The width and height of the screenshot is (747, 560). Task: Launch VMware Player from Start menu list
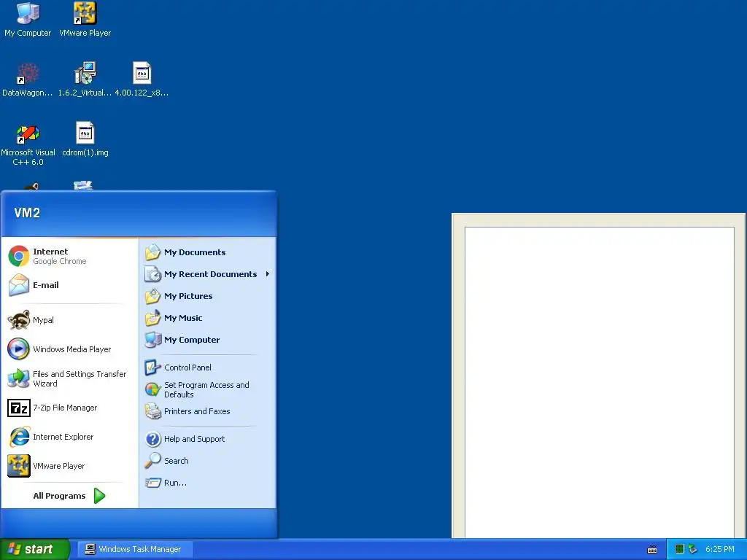coord(69,466)
